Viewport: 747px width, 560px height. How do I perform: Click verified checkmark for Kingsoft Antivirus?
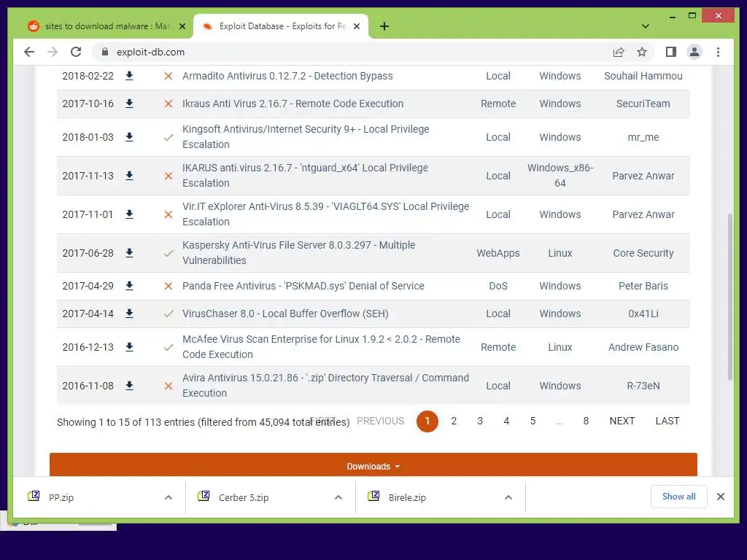pos(169,137)
